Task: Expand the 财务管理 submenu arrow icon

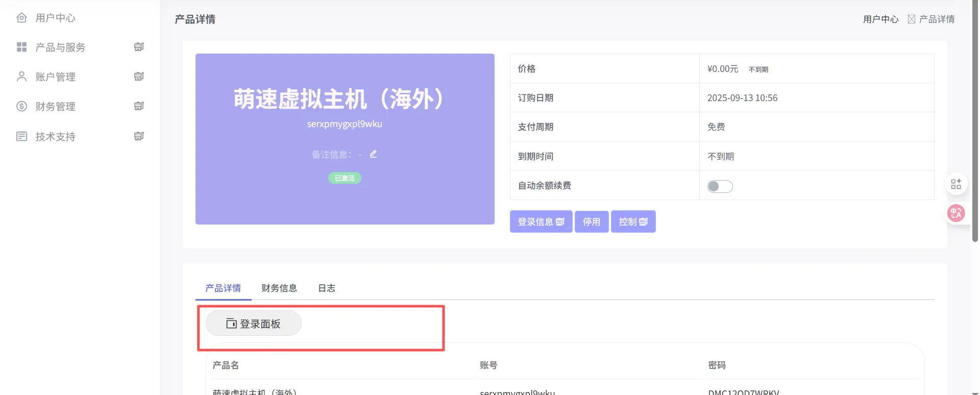Action: tap(139, 106)
